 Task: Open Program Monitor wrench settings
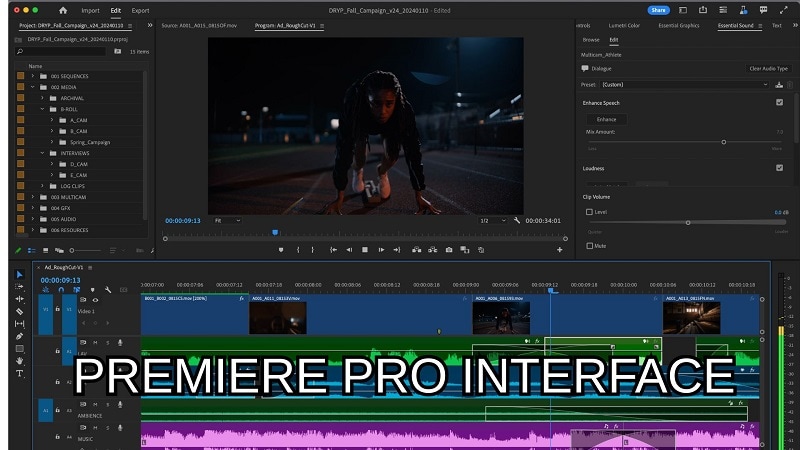[517, 220]
